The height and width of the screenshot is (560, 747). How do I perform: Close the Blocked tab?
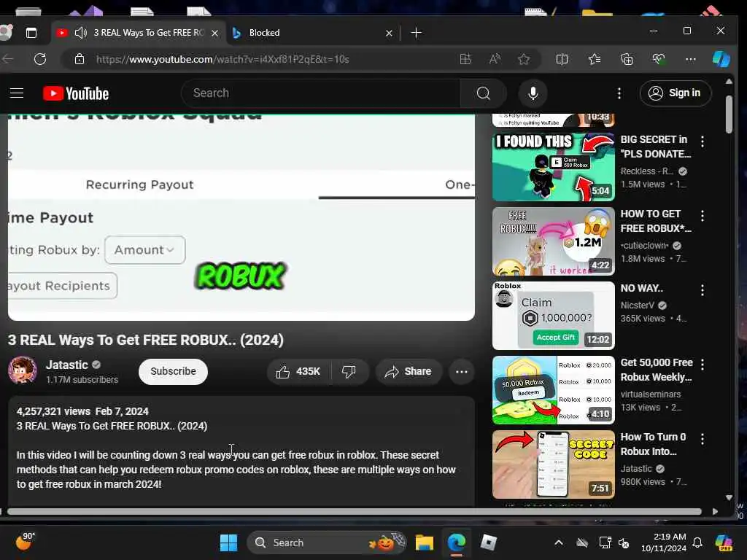coord(389,33)
